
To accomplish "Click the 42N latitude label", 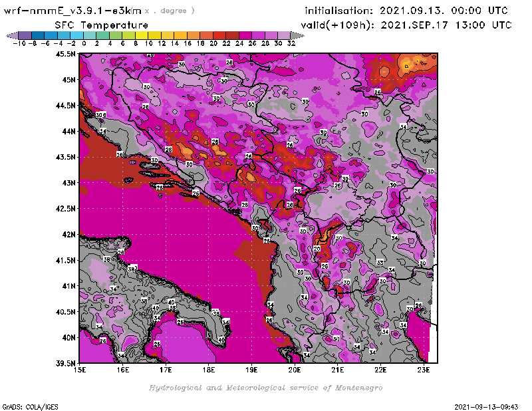I will (68, 235).
